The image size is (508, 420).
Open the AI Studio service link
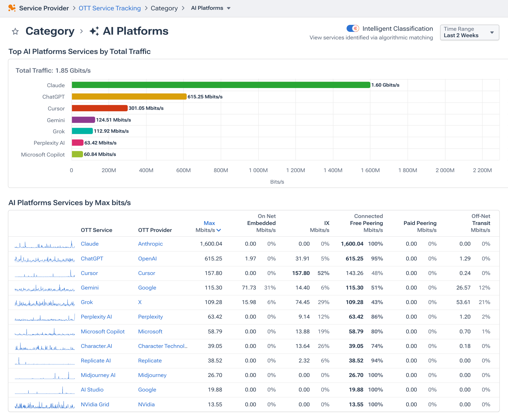coord(92,390)
